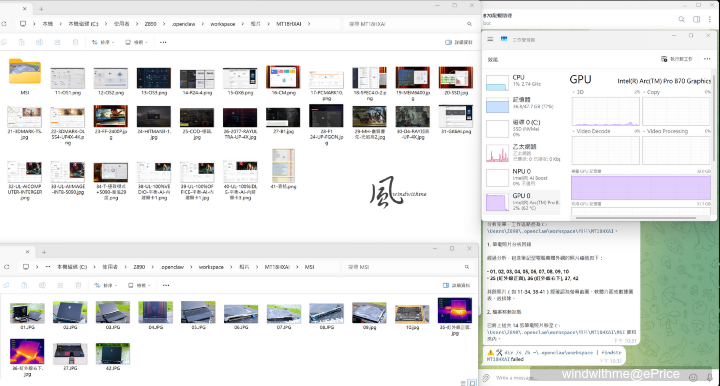720x386 pixels.
Task: Select Ethernet in Task Manager performance list
Action: tap(523, 152)
